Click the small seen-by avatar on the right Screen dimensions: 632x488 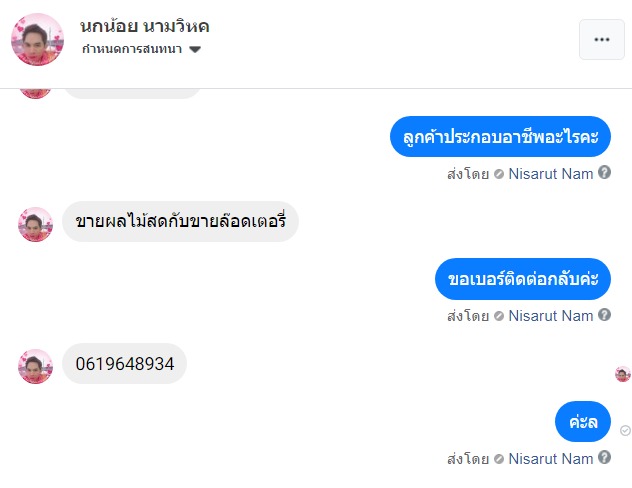622,374
